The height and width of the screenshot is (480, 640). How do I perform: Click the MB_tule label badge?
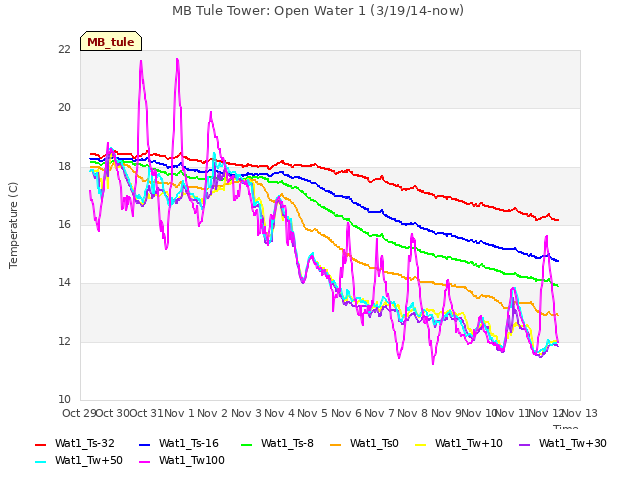point(111,41)
